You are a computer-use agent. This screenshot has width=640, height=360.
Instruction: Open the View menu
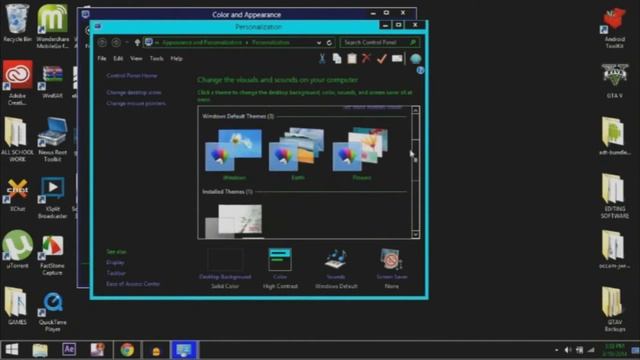(136, 59)
